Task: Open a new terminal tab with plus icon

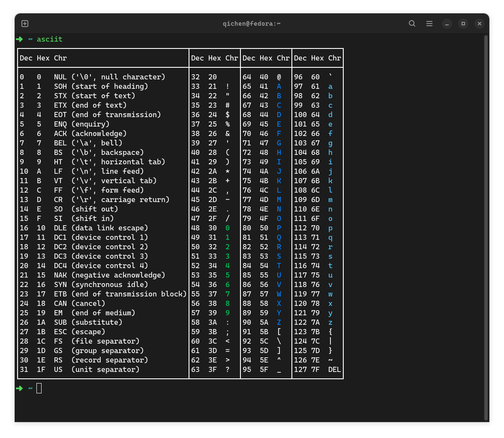Action: (25, 24)
